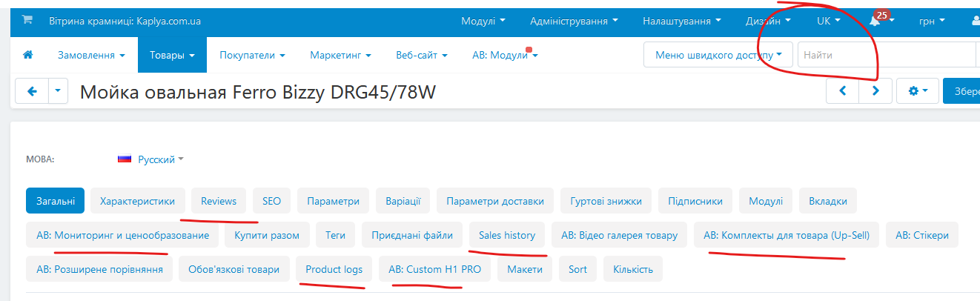Open AB: Мониторинг и ценообразование tab
Viewport: 980px width, 301px height.
(122, 235)
